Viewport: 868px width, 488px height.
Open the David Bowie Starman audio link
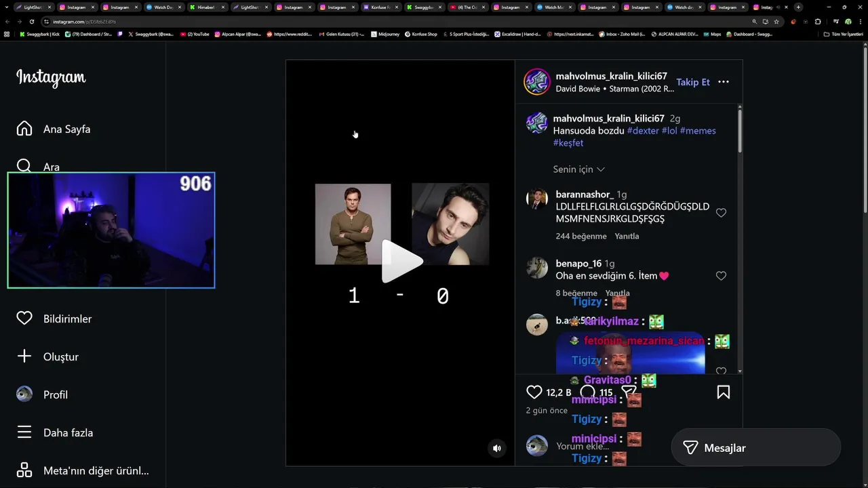(615, 89)
